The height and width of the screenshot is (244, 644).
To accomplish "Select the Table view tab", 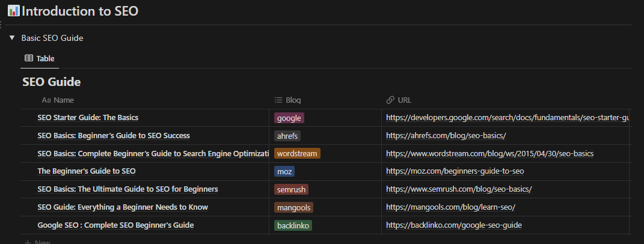I will click(x=40, y=58).
